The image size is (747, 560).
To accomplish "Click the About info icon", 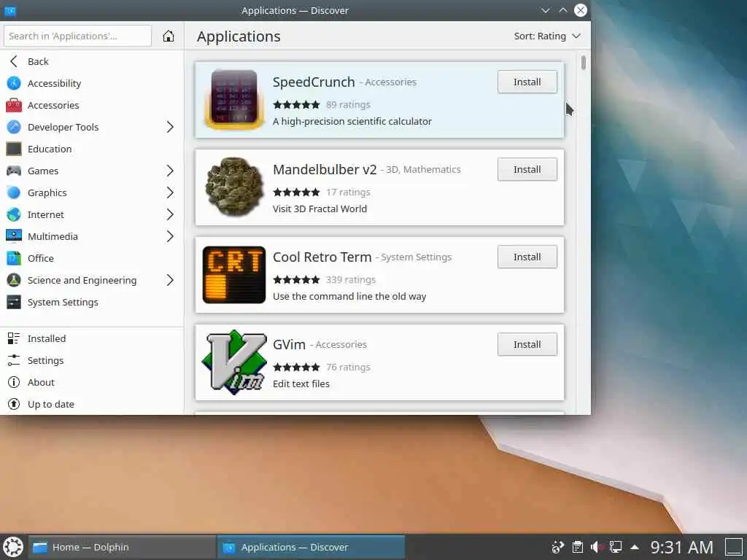I will pyautogui.click(x=14, y=382).
